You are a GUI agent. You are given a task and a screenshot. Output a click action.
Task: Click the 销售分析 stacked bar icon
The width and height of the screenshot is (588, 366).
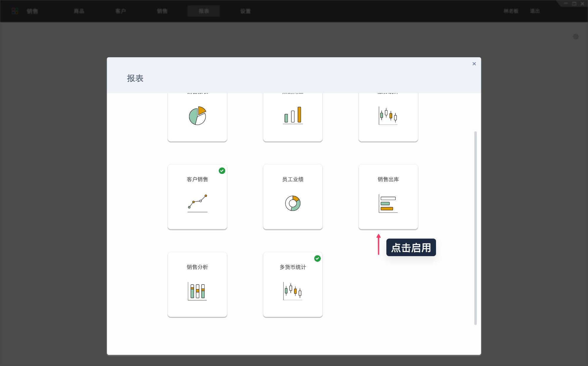197,291
